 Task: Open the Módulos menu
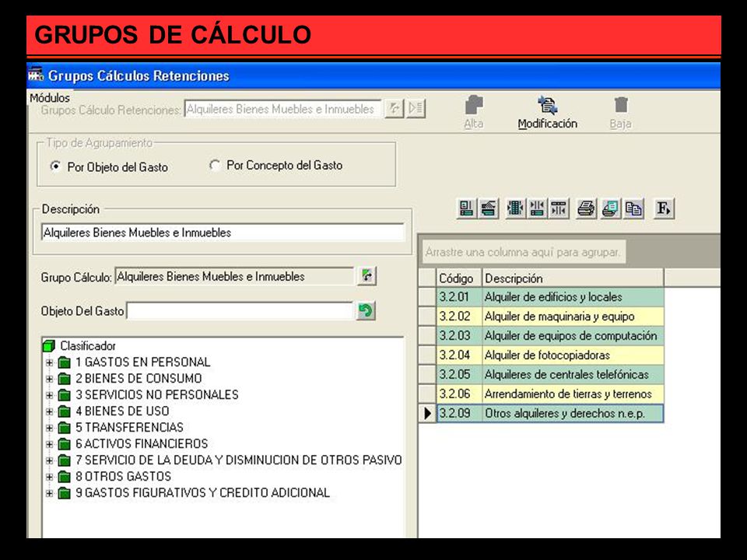50,98
